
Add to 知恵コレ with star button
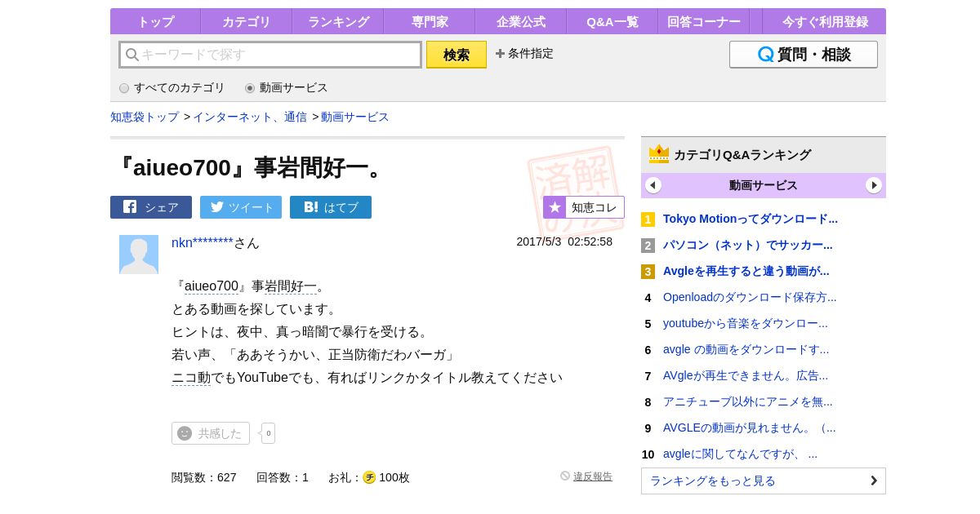[584, 207]
